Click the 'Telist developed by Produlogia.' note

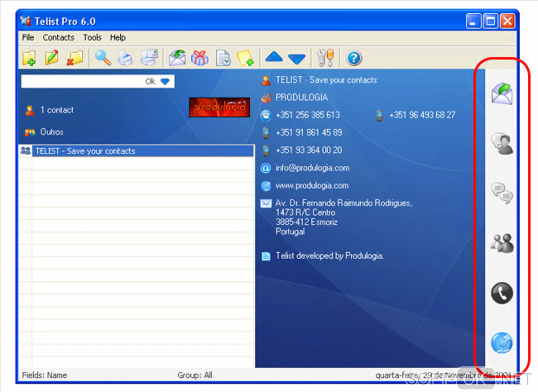329,256
